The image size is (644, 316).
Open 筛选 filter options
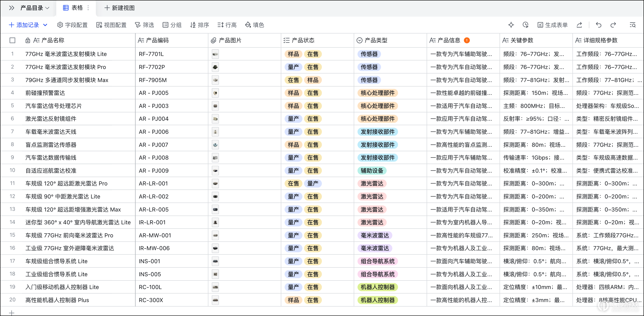coord(144,25)
